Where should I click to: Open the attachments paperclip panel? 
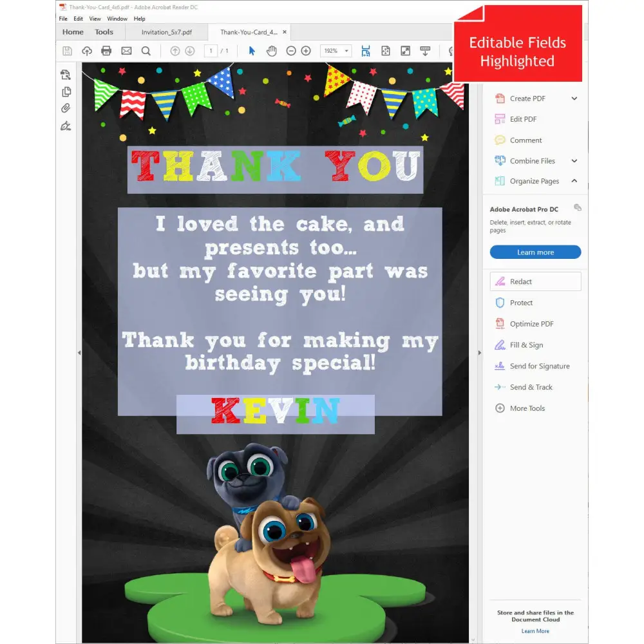click(65, 108)
